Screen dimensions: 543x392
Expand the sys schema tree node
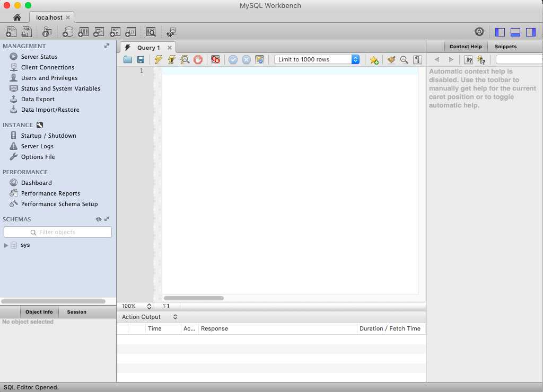point(6,245)
